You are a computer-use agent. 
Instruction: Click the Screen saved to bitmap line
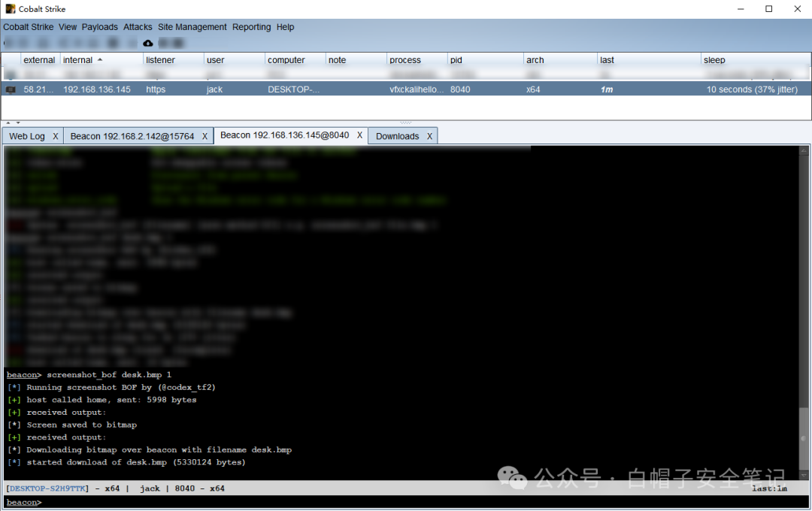pyautogui.click(x=72, y=425)
